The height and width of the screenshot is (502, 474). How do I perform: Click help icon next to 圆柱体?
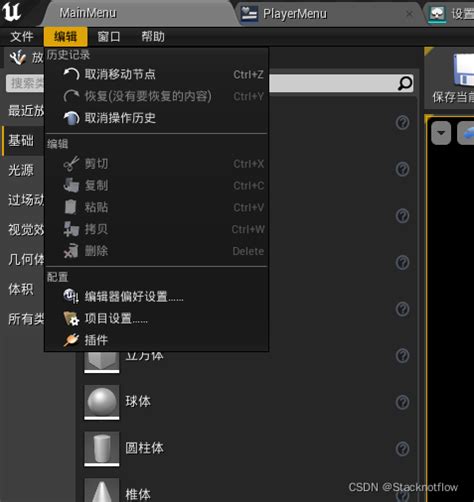click(402, 449)
